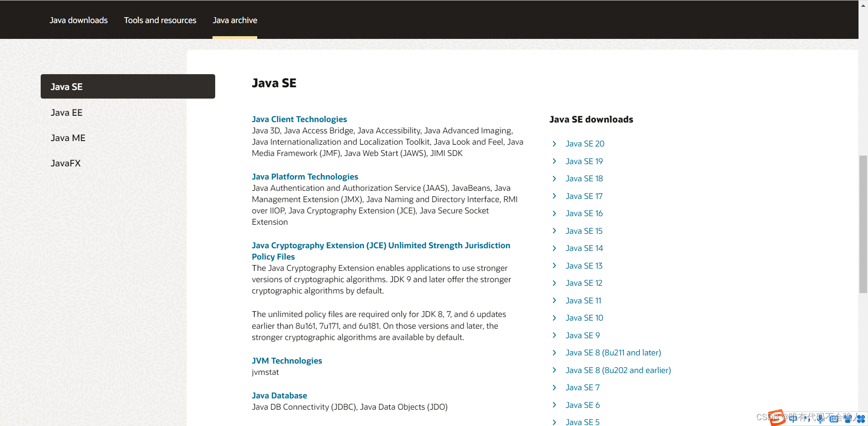
Task: Open the Java SE 18 download link
Action: (584, 179)
